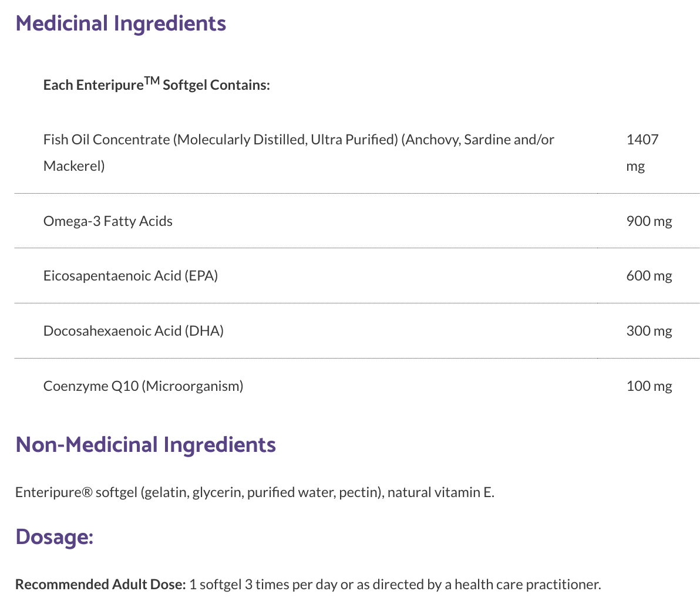Viewport: 700px width, 608px height.
Task: Click the Medicinal Ingredients heading
Action: (120, 23)
